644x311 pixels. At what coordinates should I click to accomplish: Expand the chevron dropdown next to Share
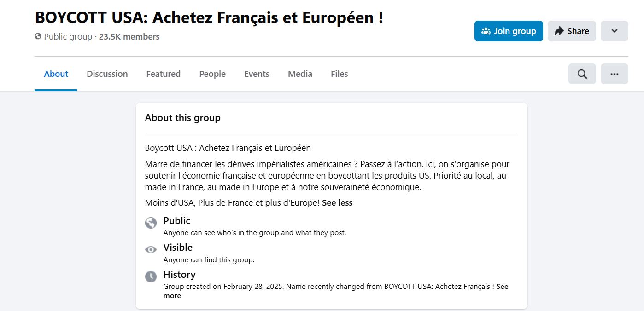(x=614, y=31)
